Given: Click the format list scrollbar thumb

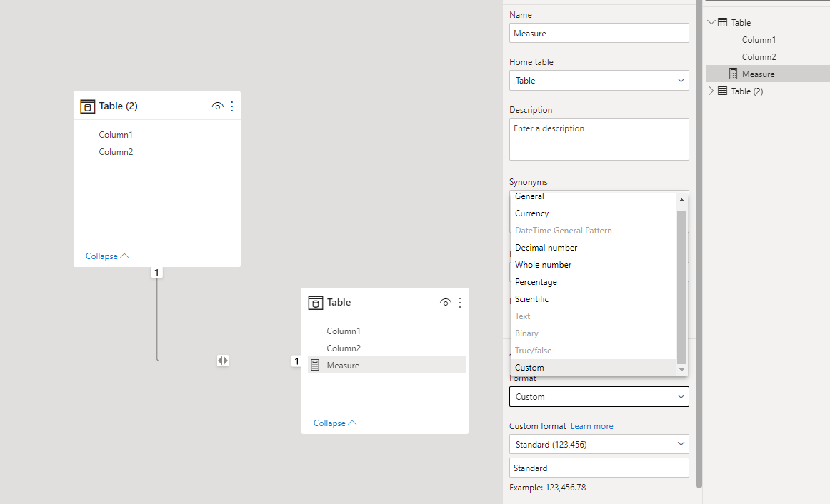Looking at the screenshot, I should point(681,287).
